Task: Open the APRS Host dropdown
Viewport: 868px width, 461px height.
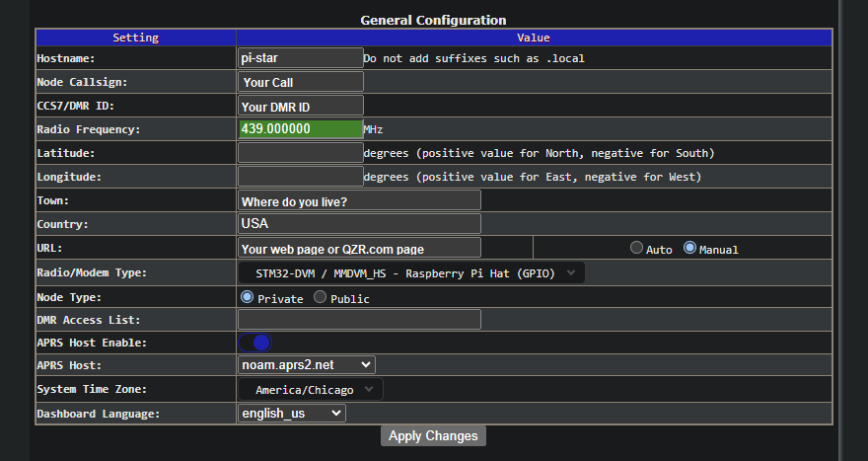Action: (307, 365)
